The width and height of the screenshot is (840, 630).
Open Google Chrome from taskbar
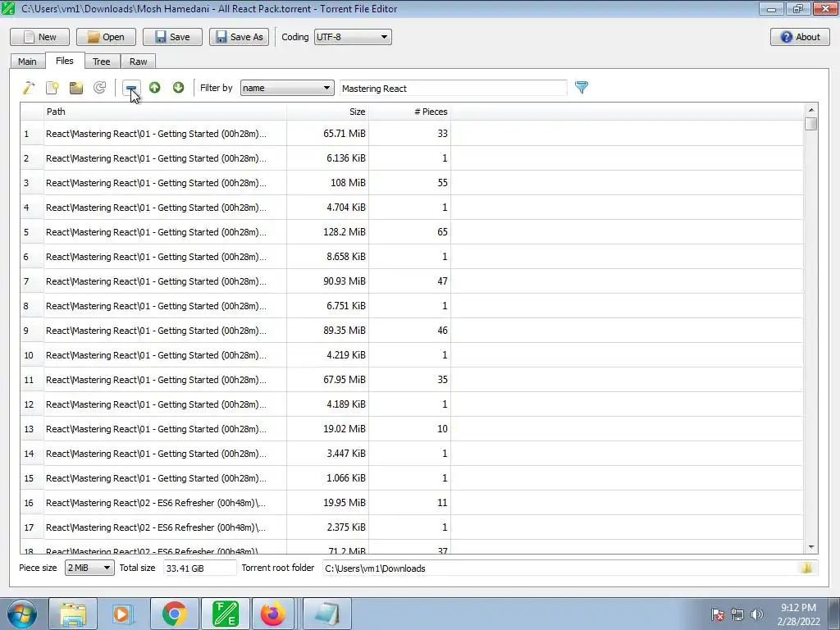click(x=174, y=614)
